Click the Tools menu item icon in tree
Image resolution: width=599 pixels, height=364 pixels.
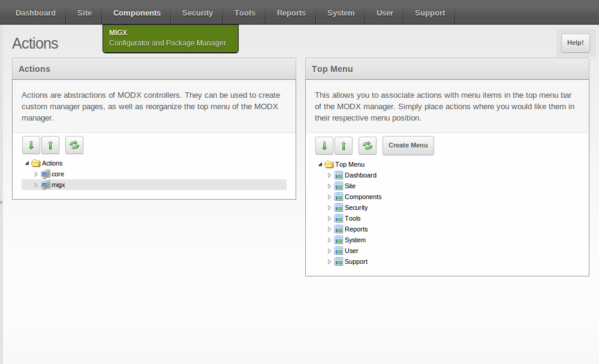click(338, 218)
